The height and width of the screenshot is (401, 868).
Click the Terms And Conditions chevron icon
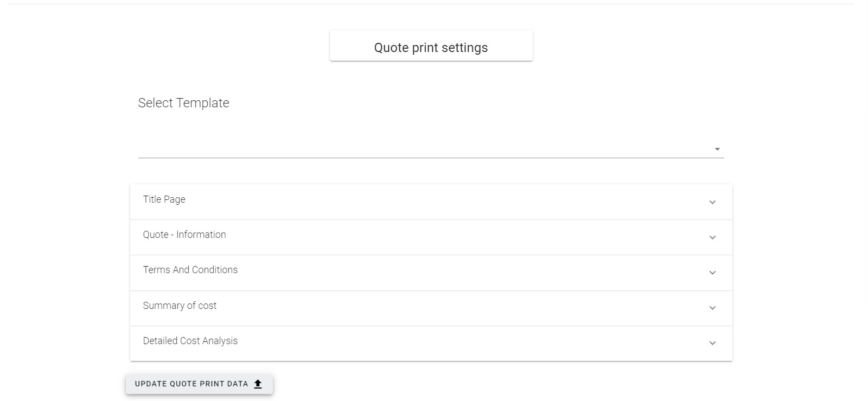tap(712, 273)
